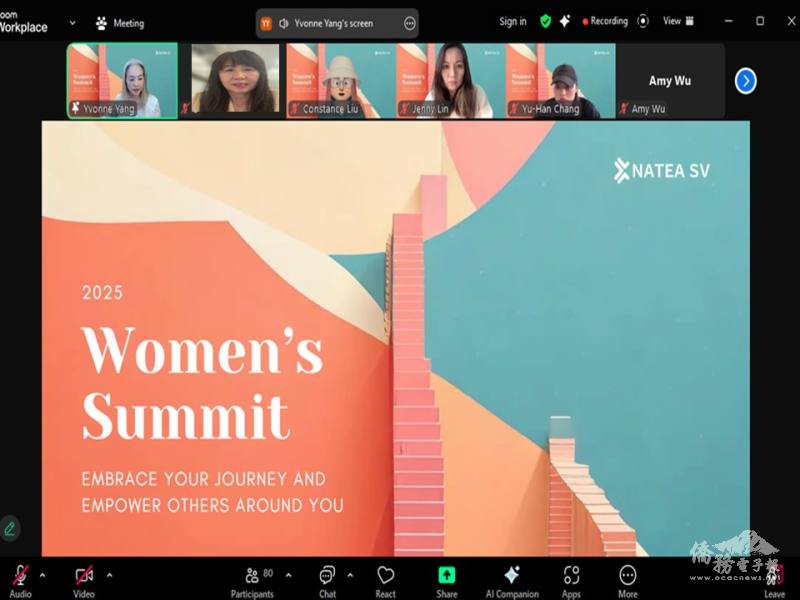Expand video options caret
Image resolution: width=800 pixels, height=600 pixels.
(x=109, y=575)
